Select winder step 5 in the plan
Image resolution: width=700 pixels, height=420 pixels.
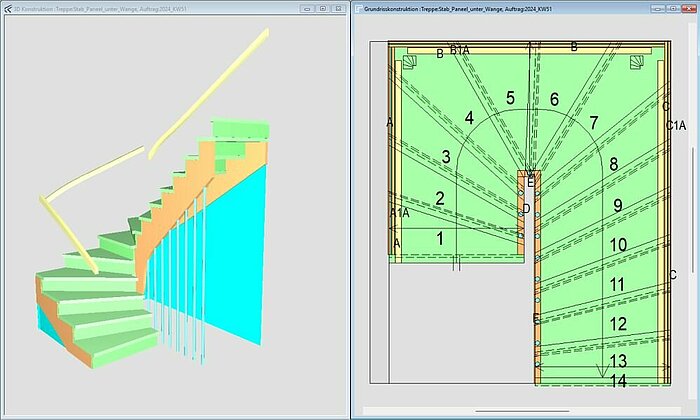(x=510, y=98)
